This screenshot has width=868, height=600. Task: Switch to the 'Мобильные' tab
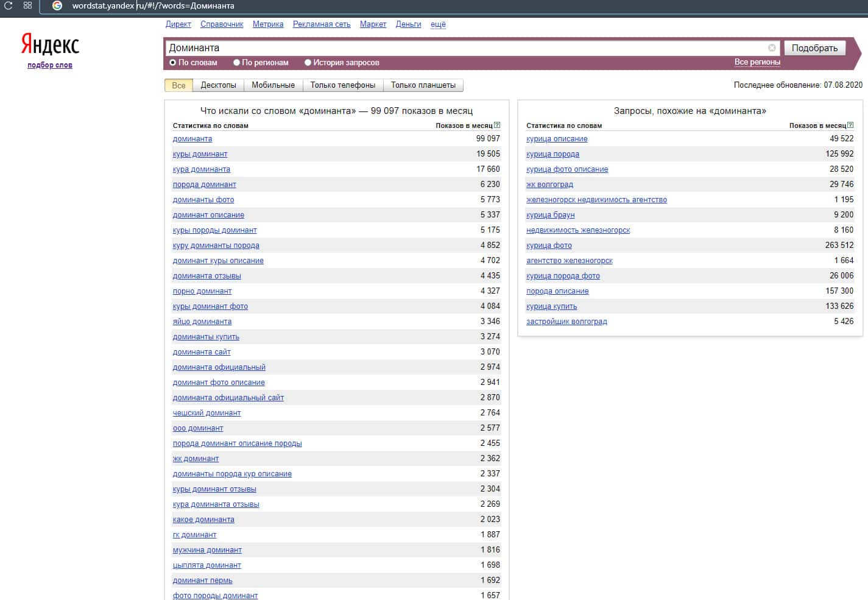point(273,85)
